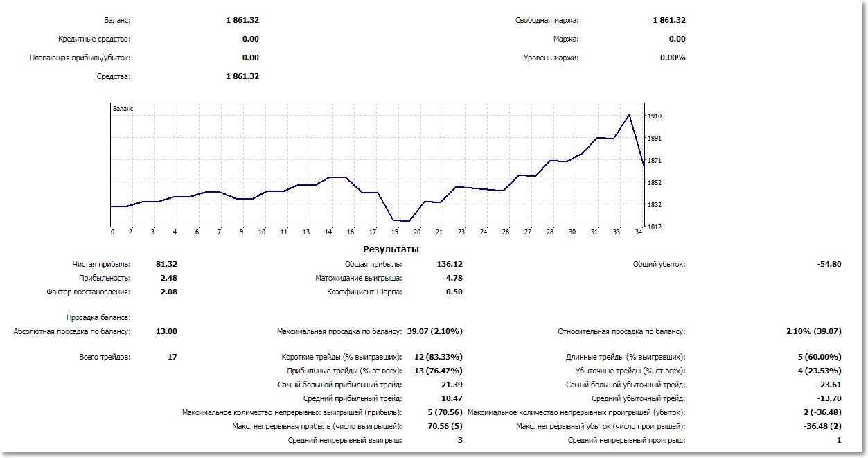Screen dimensions: 868x458
Task: Click the chart peak near 1910
Action: click(629, 115)
